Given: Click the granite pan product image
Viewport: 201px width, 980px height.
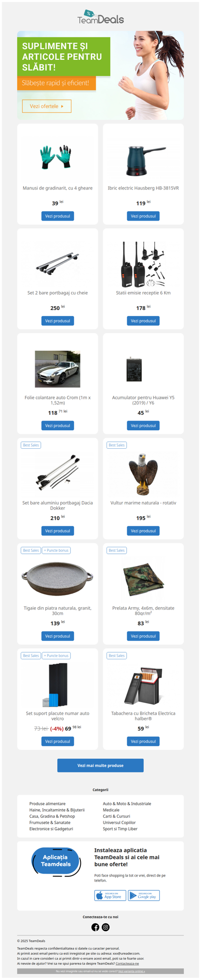Looking at the screenshot, I should click(57, 578).
